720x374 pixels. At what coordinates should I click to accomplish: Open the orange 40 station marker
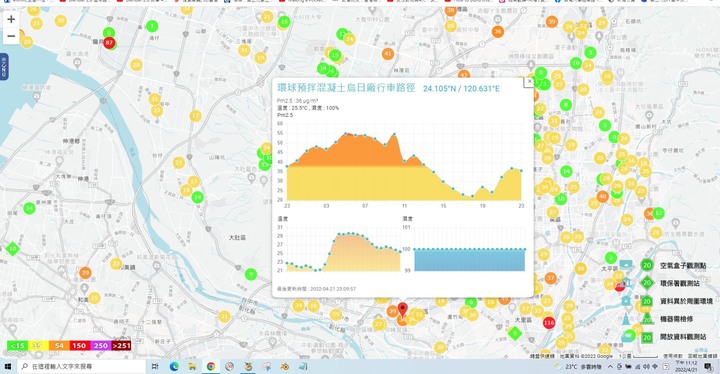(x=602, y=196)
